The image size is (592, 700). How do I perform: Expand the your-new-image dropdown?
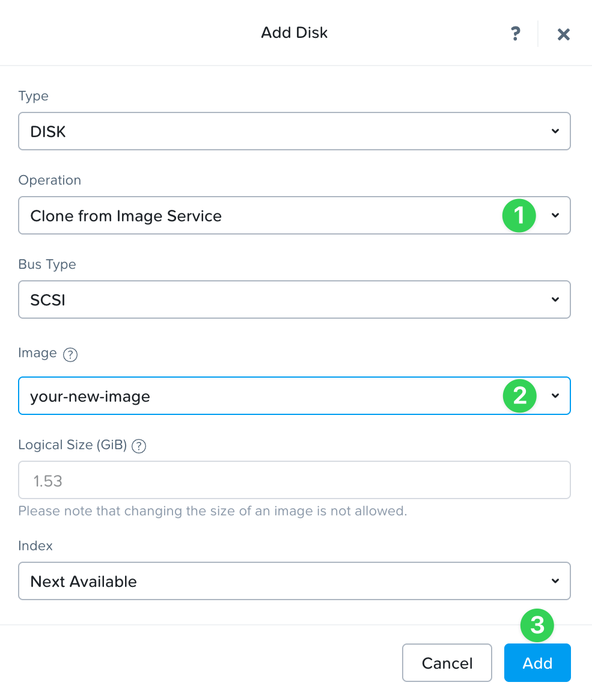[x=294, y=396]
